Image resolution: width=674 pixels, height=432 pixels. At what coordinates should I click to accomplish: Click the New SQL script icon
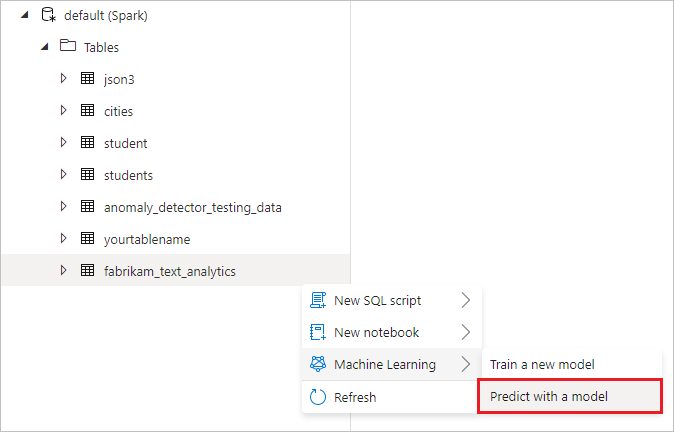(319, 300)
